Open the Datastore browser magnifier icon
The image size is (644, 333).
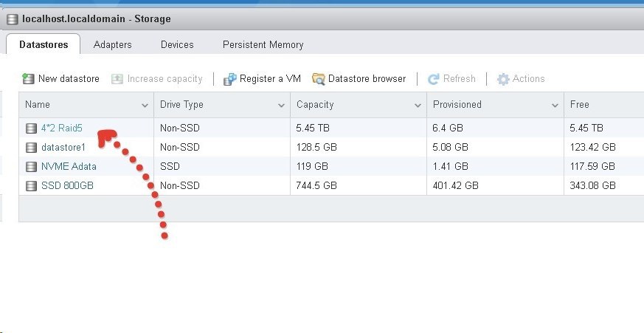[x=318, y=79]
